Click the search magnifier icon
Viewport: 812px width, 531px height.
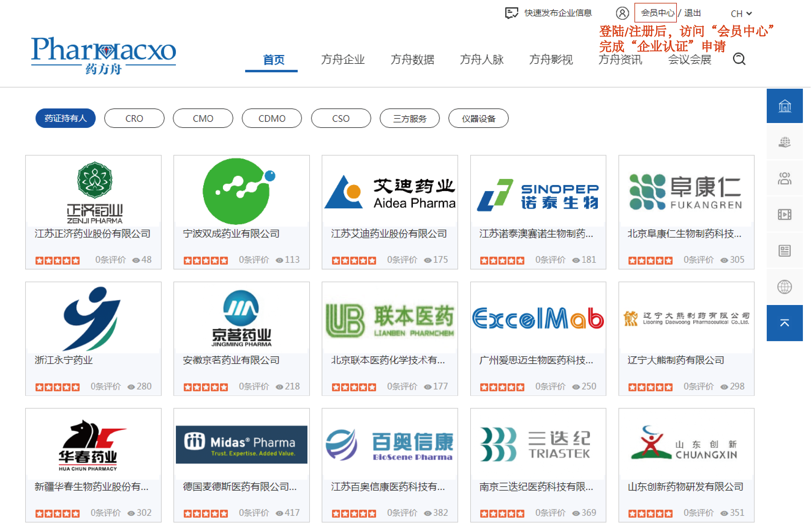pos(740,59)
